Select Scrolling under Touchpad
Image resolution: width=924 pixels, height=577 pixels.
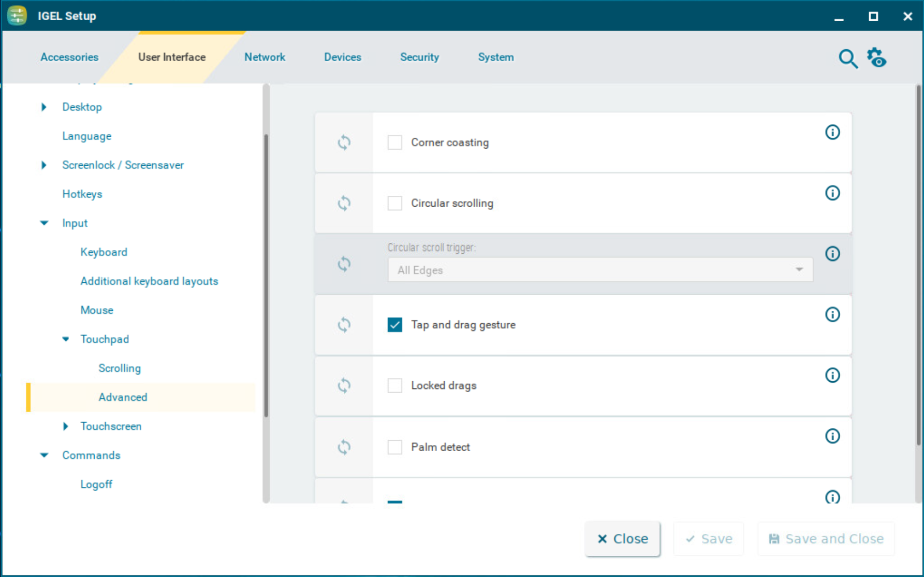tap(120, 368)
